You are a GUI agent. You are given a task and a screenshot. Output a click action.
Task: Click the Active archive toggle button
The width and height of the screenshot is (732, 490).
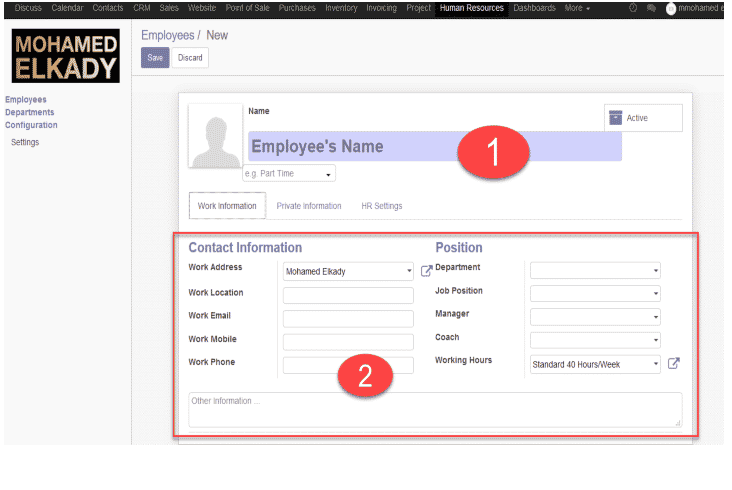[643, 118]
